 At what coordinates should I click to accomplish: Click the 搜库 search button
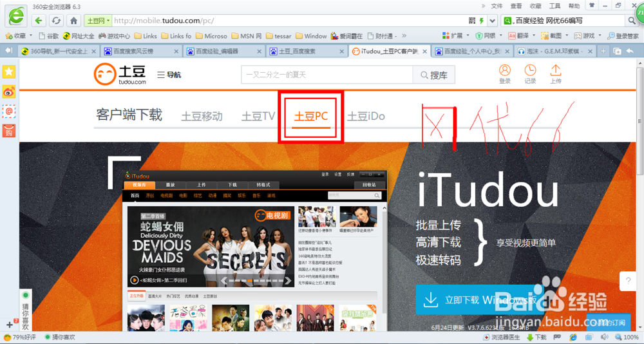tap(433, 75)
